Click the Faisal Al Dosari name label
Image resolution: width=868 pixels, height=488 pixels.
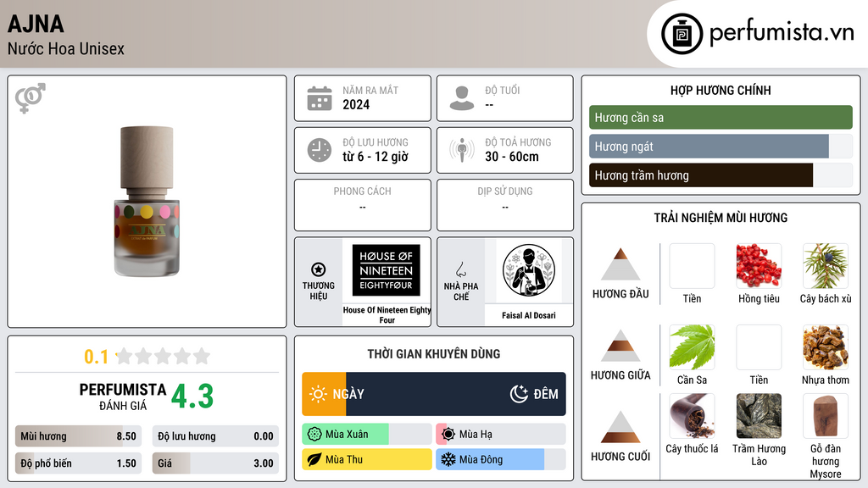tap(529, 315)
